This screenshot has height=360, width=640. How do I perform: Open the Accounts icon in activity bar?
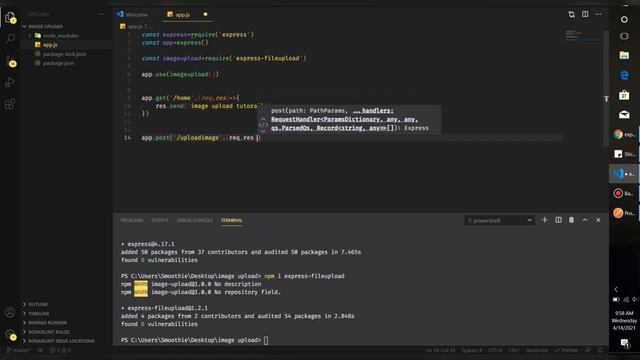click(10, 313)
